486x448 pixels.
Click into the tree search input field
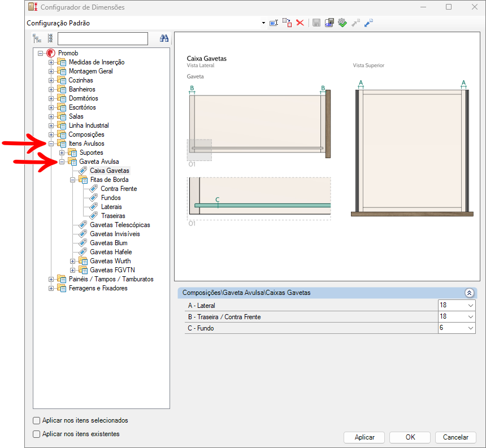point(103,39)
